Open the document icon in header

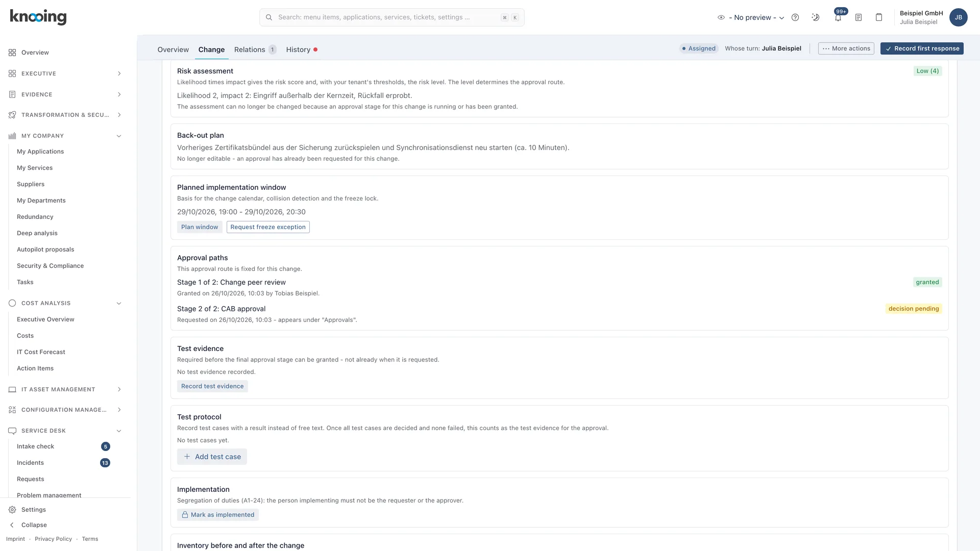click(x=859, y=17)
